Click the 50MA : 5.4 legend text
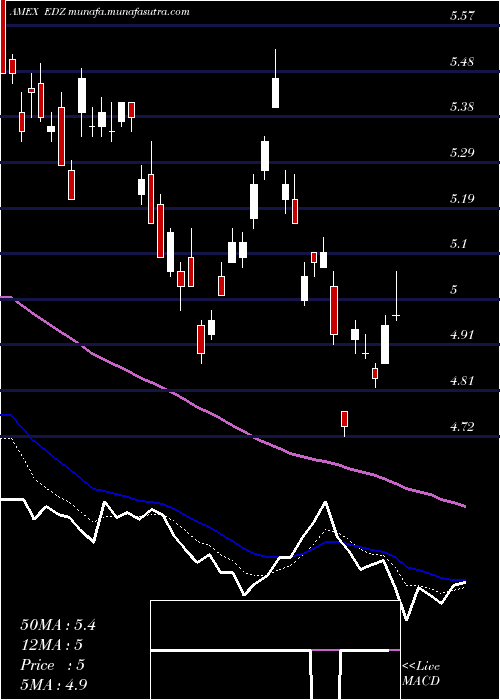Viewport: 500px width, 700px height. (x=58, y=625)
